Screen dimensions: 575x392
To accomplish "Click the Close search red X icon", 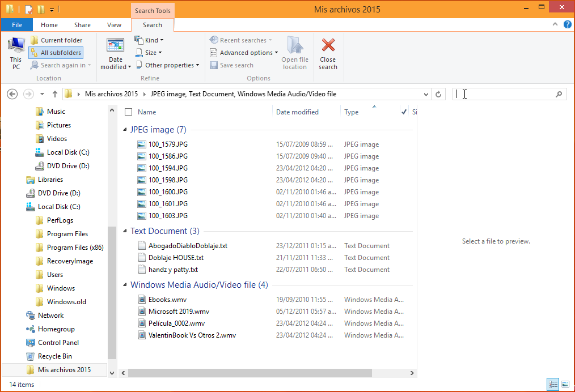I will (328, 46).
